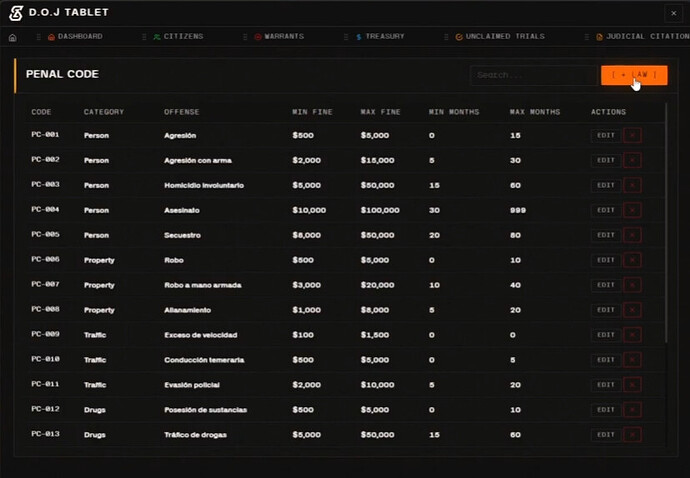
Task: Edit law PC-003 Homicidio involuntario
Action: point(606,185)
